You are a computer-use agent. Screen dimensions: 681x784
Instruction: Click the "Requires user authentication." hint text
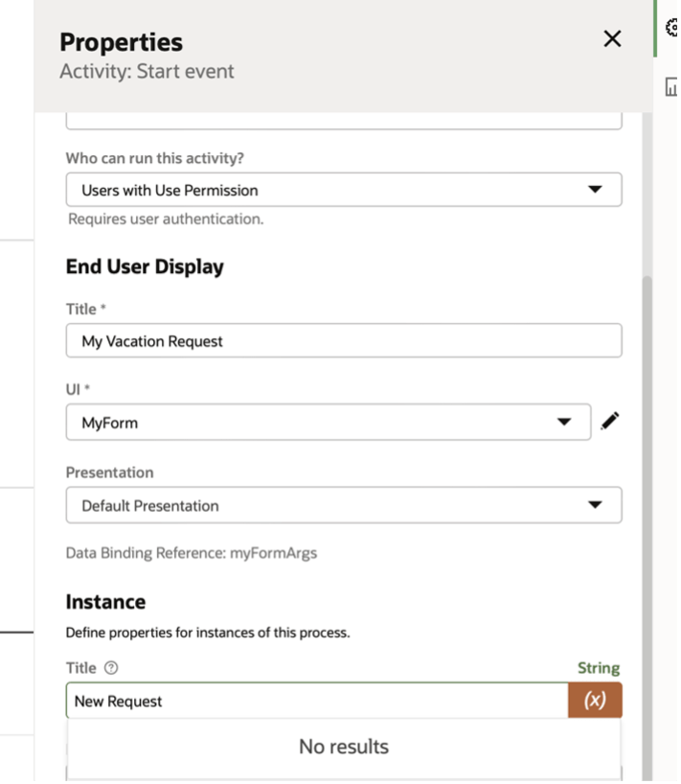coord(165,219)
